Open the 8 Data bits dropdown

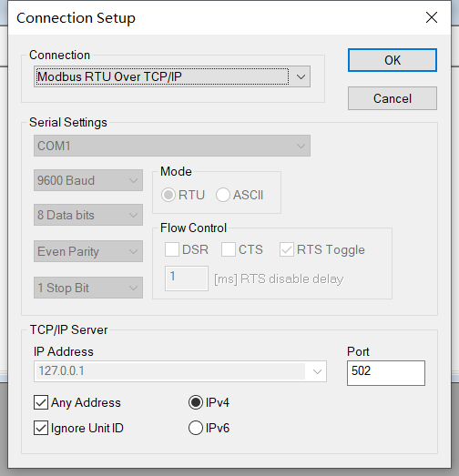point(88,215)
